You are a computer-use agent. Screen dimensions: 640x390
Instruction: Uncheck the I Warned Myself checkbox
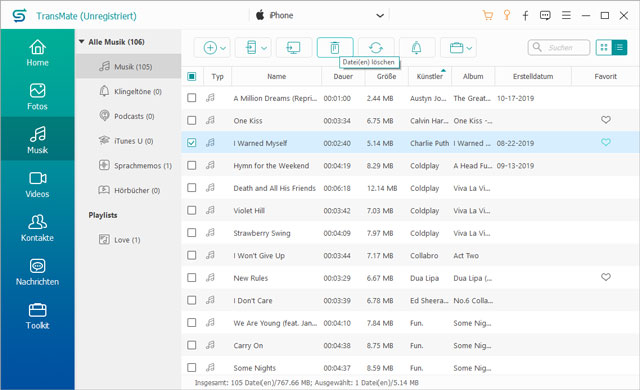click(x=191, y=143)
